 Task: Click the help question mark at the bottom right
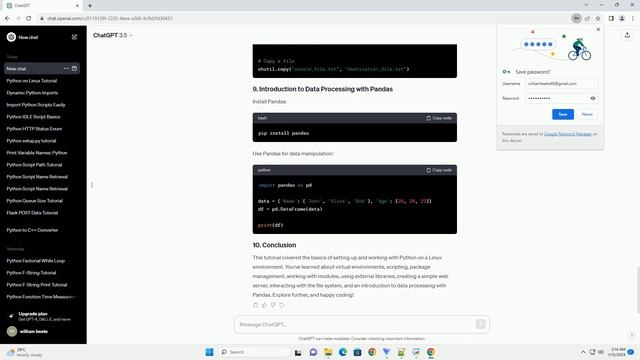pyautogui.click(x=631, y=335)
